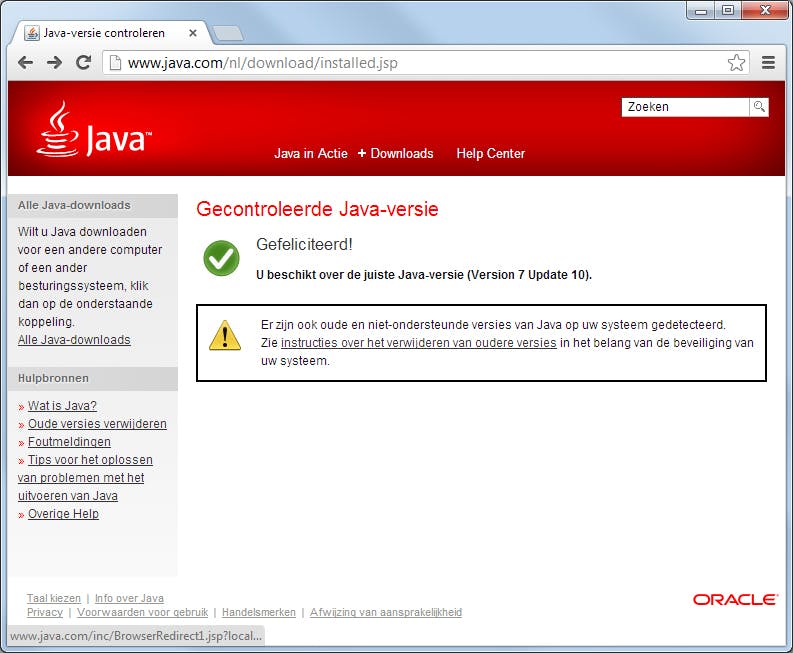
Task: Open the Oude versies verwijderen link
Action: pos(97,424)
